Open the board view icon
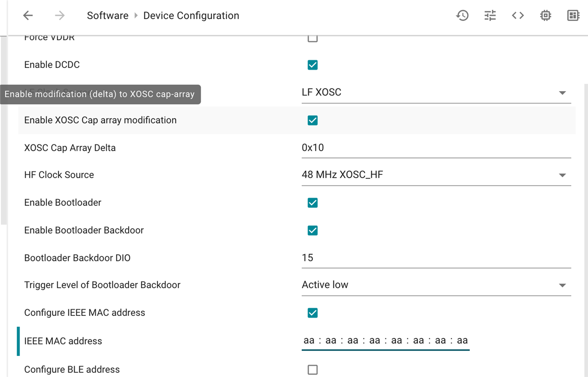Image resolution: width=588 pixels, height=377 pixels. (x=573, y=15)
